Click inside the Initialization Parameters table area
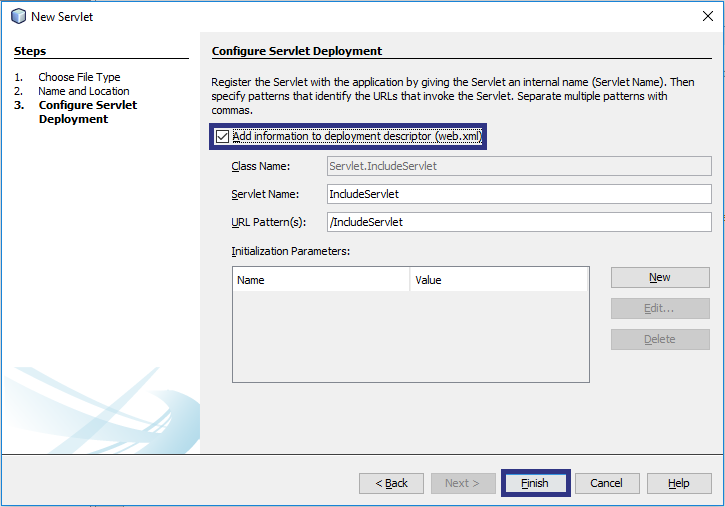Viewport: 725px width, 507px height. 410,335
